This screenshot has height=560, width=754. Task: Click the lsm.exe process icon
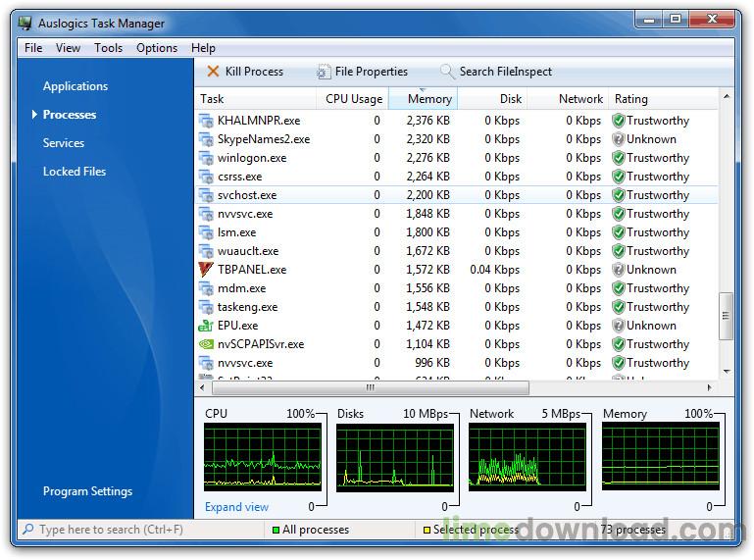click(x=206, y=232)
